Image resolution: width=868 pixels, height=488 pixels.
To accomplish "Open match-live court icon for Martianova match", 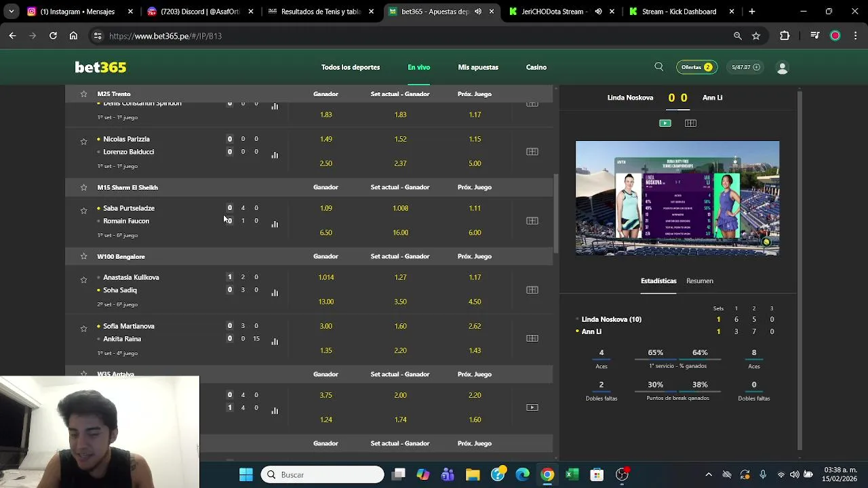I will (532, 339).
